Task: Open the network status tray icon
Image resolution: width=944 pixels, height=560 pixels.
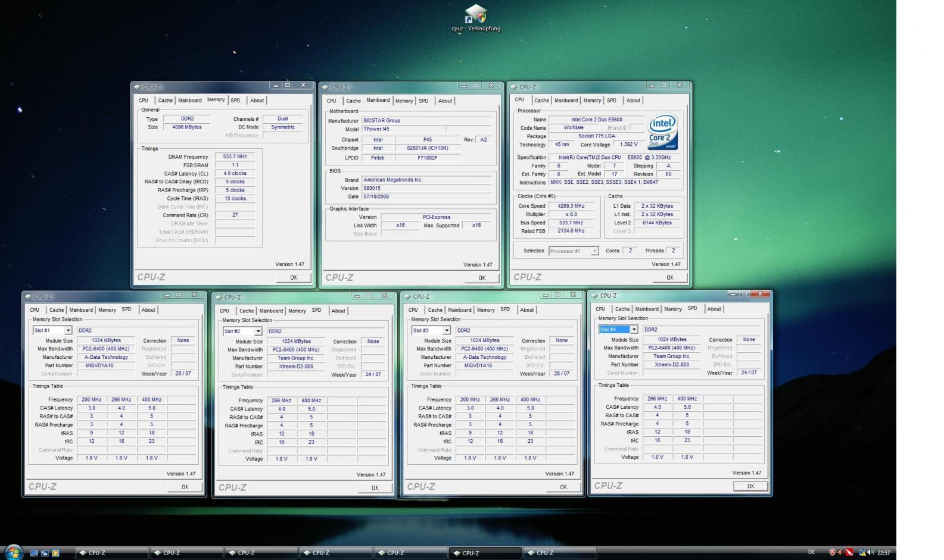Action: point(861,552)
